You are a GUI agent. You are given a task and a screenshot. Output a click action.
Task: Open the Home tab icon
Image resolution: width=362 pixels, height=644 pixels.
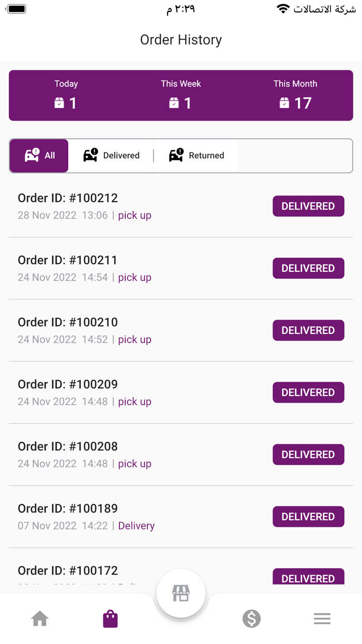click(x=40, y=619)
